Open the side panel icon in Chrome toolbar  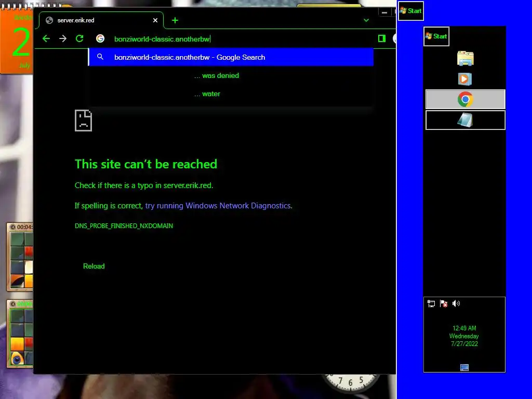pyautogui.click(x=382, y=38)
